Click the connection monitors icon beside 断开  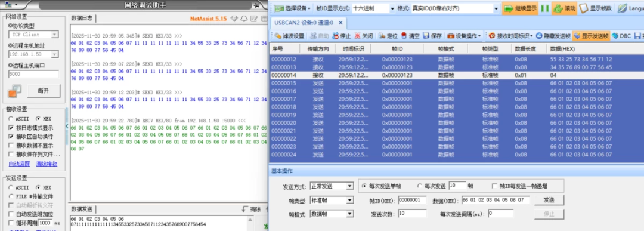pos(14,91)
